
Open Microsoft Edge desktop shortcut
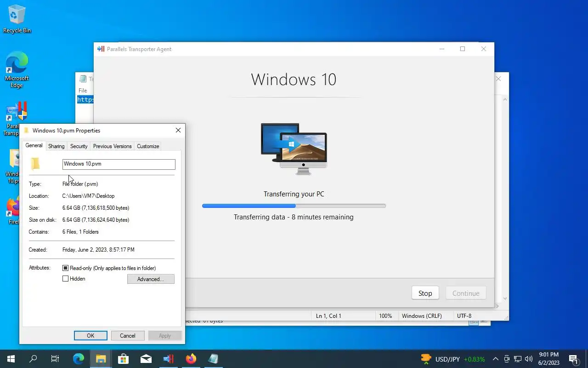click(17, 69)
